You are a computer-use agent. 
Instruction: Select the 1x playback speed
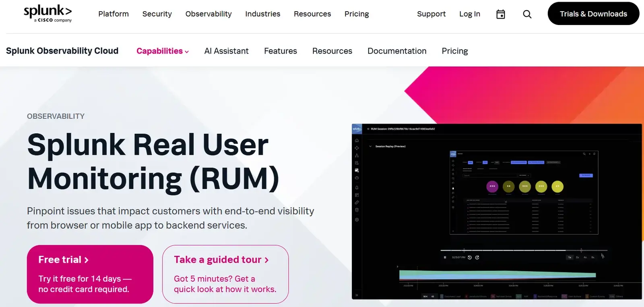tap(570, 257)
